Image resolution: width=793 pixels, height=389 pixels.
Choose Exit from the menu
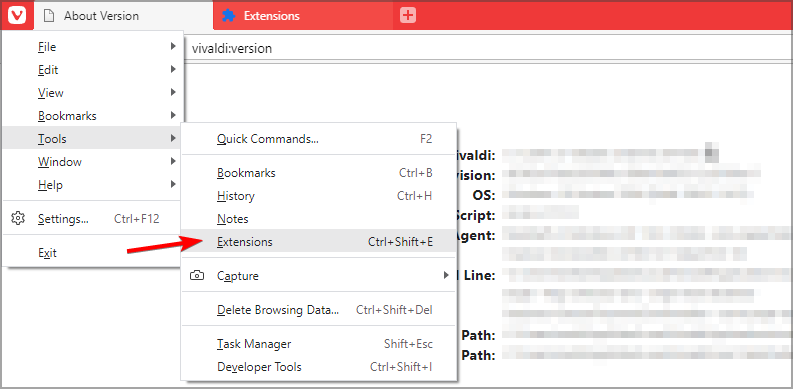pyautogui.click(x=93, y=252)
